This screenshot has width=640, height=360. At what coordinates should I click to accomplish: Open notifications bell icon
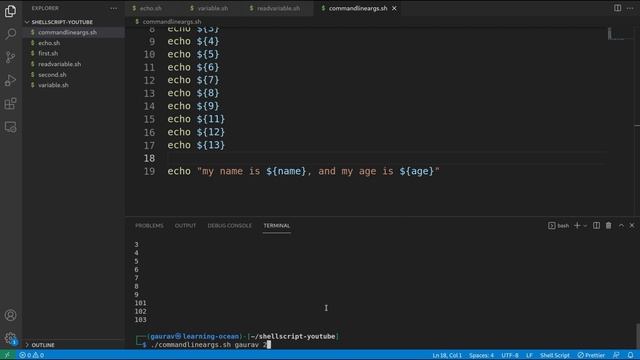pos(631,355)
